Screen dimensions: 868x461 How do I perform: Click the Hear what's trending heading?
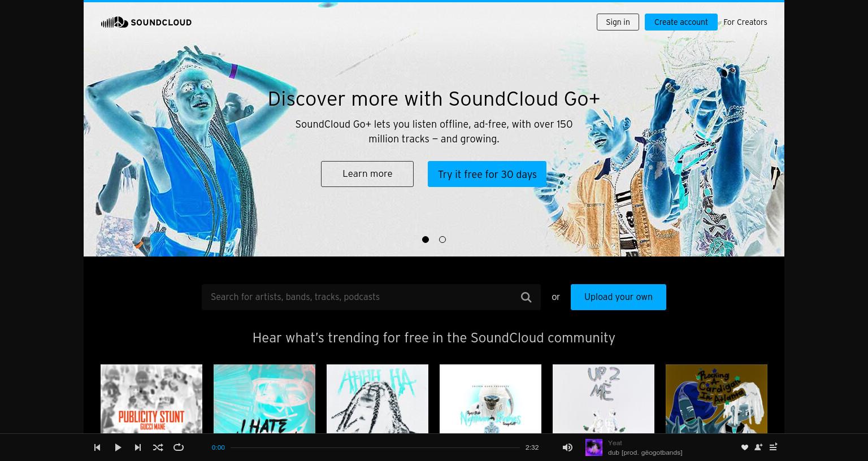pos(434,338)
